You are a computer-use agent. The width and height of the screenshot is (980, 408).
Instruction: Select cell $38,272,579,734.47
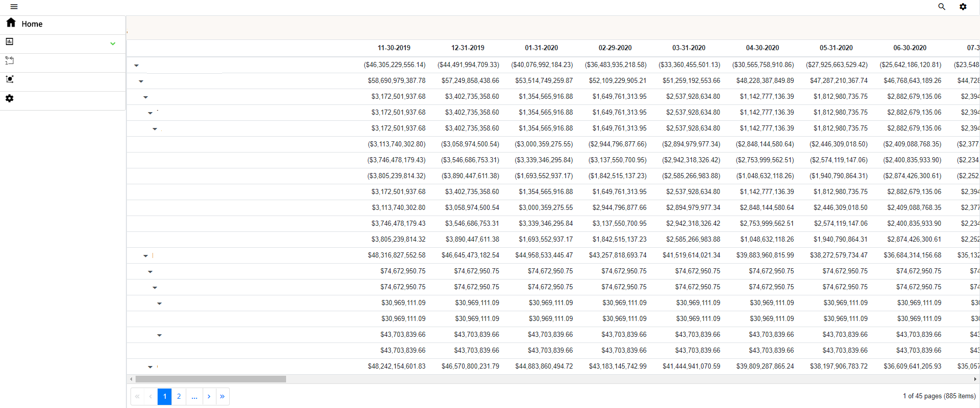point(839,255)
